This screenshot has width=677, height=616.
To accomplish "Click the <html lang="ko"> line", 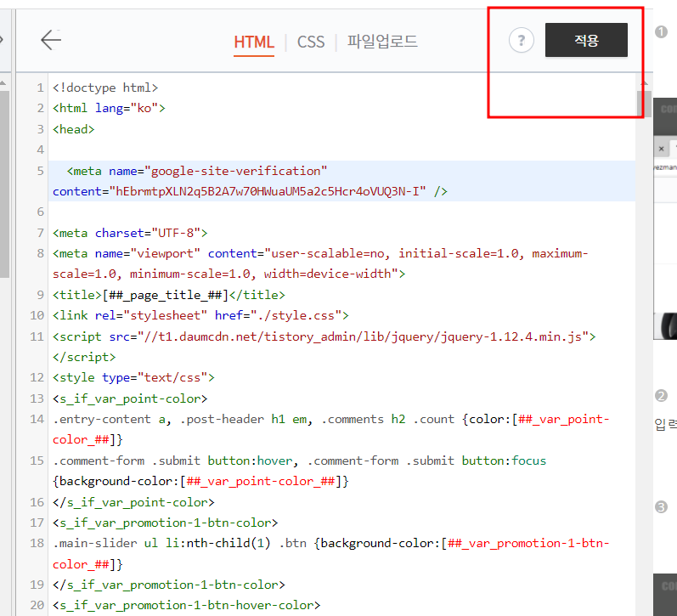I will [x=109, y=108].
